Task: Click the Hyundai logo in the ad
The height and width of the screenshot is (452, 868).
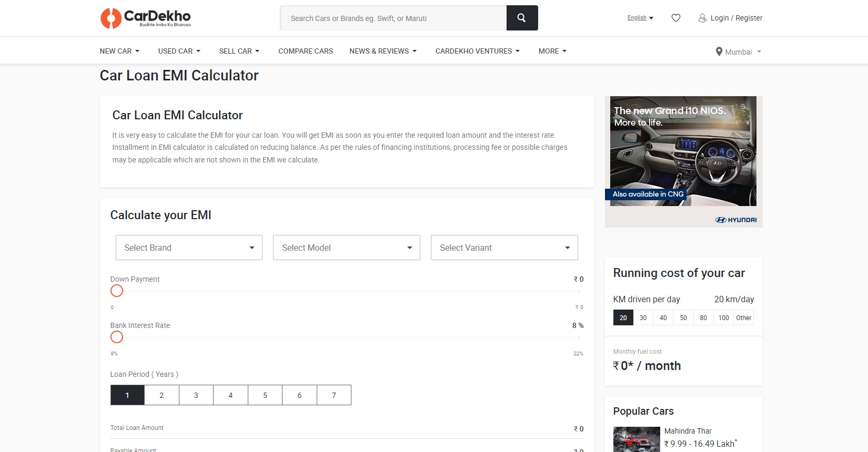Action: coord(736,220)
